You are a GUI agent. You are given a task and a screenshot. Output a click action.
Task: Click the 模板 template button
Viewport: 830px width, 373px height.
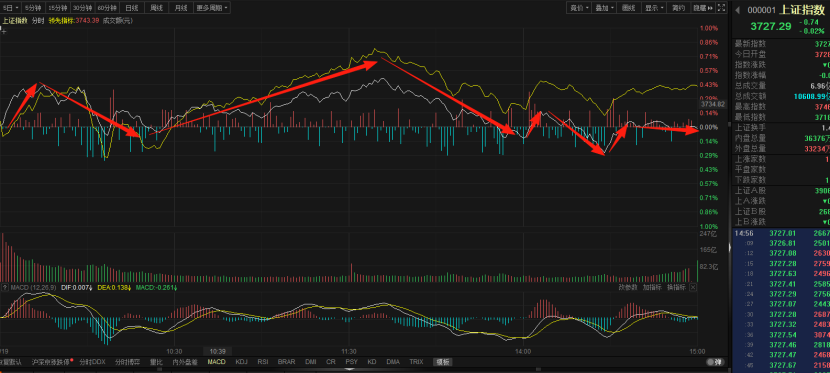tap(442, 362)
